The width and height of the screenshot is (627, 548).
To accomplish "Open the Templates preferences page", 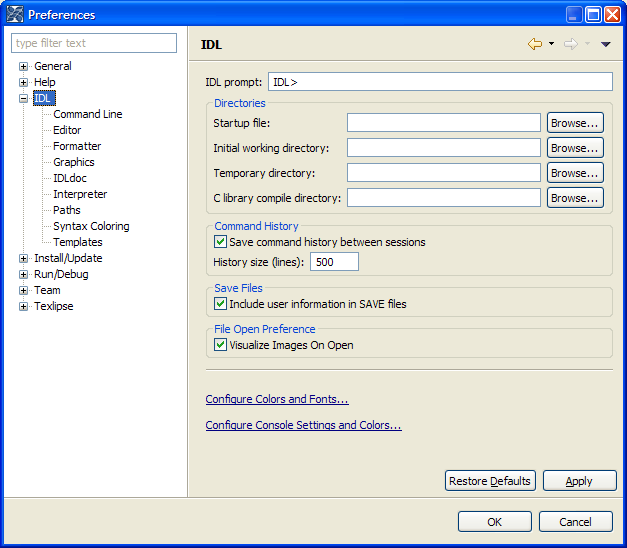I will pyautogui.click(x=78, y=242).
